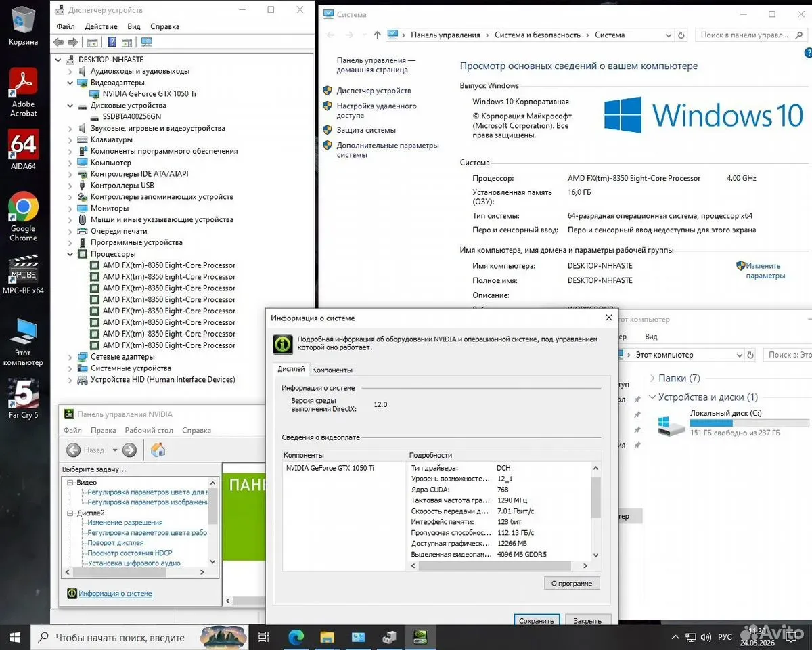Open Информация о системе link in NVIDIA panel
The image size is (812, 650).
115,594
